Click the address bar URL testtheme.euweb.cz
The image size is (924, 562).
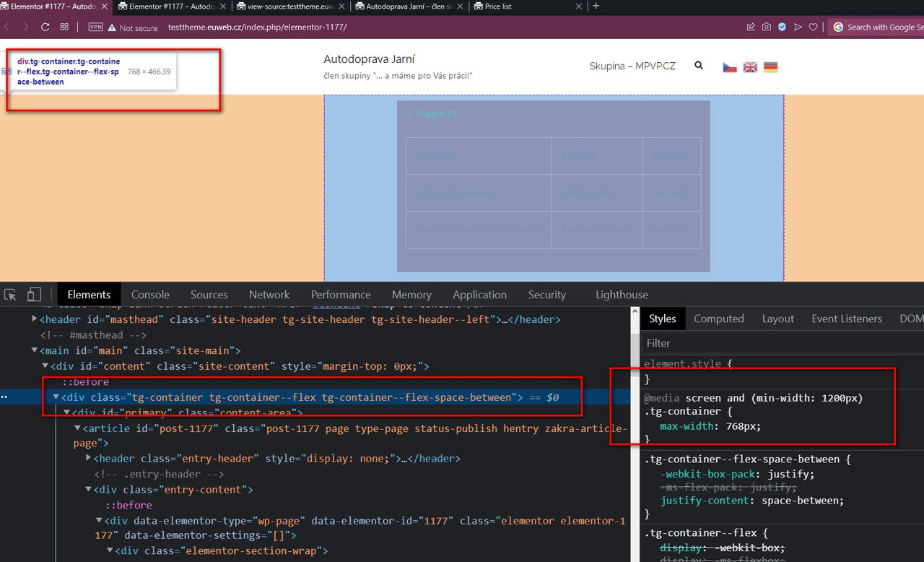257,27
